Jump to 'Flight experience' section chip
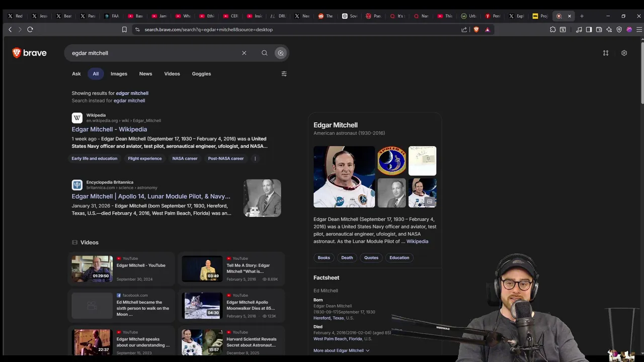Screen dimensions: 644x362 (x=145, y=158)
